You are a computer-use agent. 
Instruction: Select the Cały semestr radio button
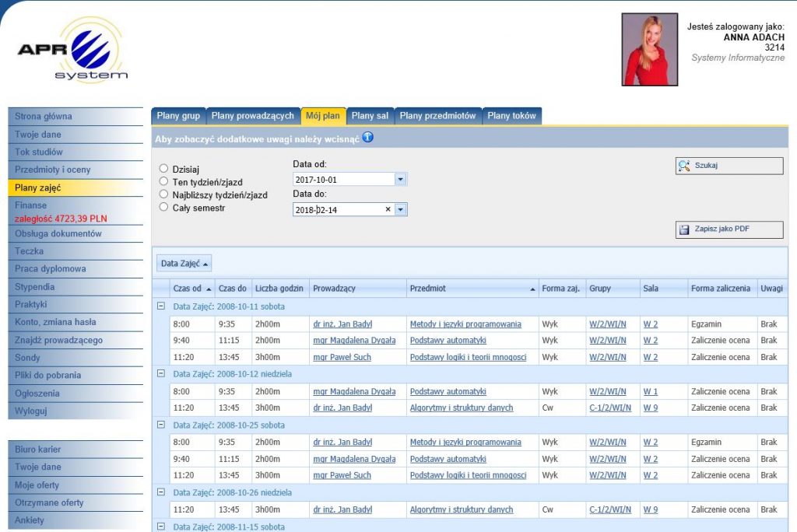point(163,207)
